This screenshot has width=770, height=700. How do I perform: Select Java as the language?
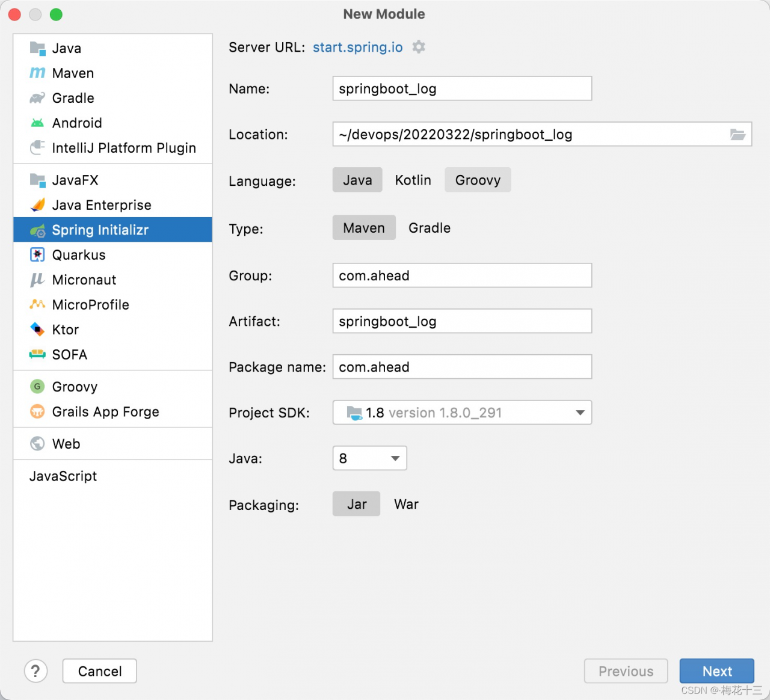tap(357, 180)
